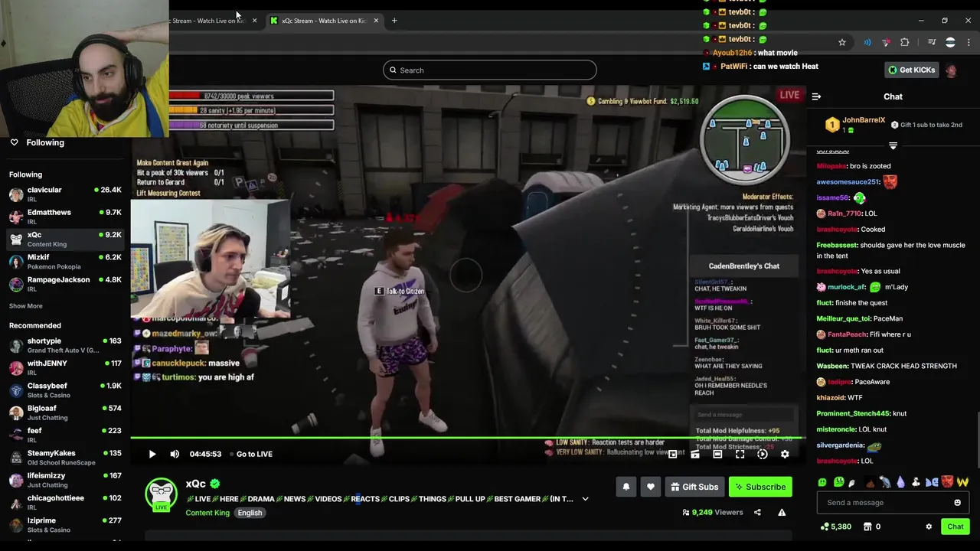Open chat settings gear icon

click(x=929, y=527)
